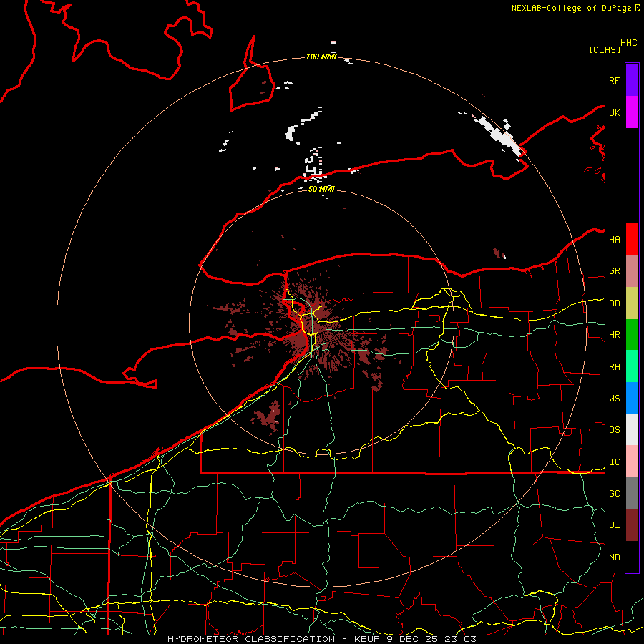Click the WS legend label

(x=614, y=399)
